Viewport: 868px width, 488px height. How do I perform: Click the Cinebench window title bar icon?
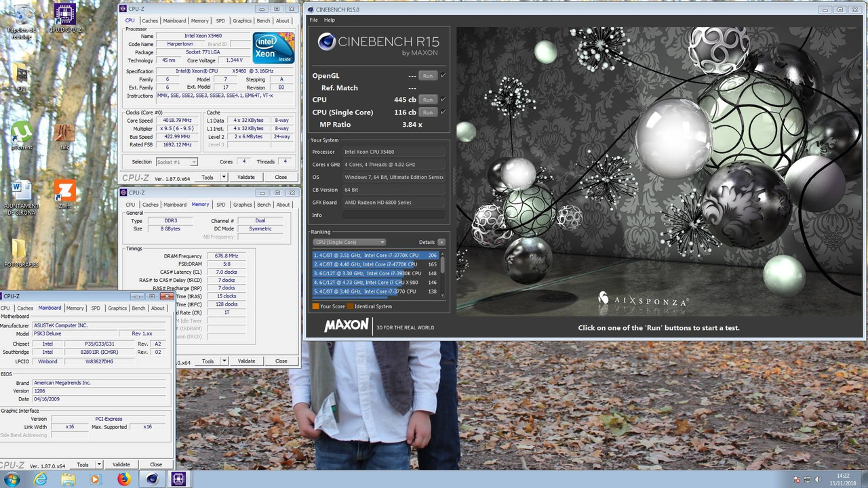pos(311,9)
